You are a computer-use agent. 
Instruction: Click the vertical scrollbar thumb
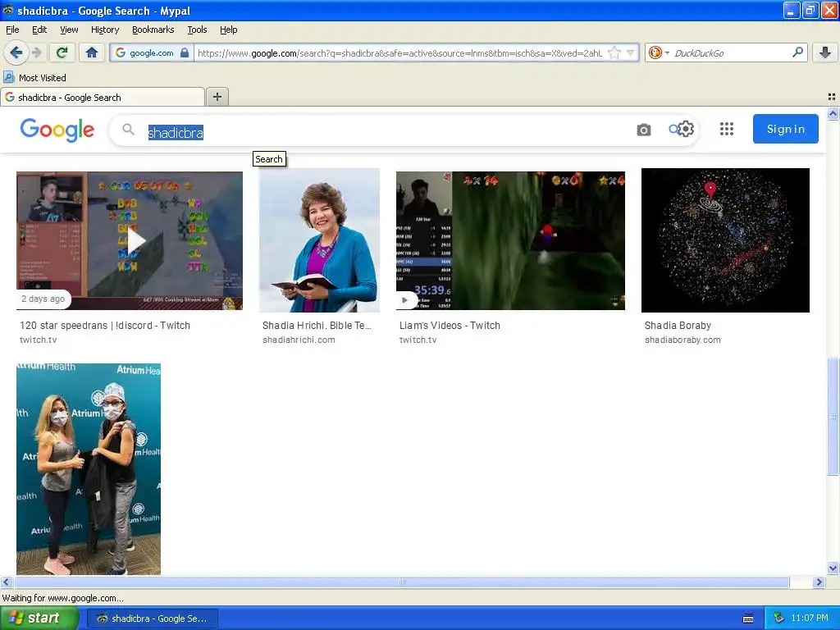tap(833, 416)
